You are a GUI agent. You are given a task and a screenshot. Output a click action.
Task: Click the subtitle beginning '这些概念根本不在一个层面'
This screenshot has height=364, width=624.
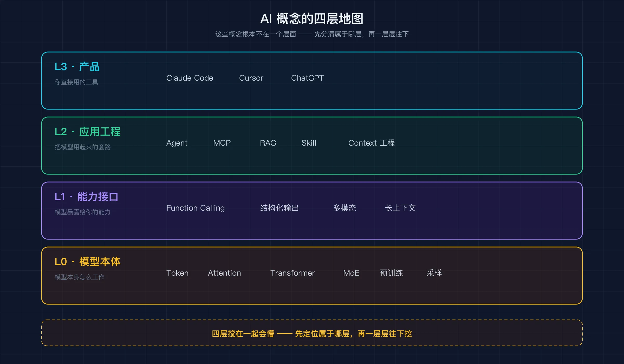(x=312, y=34)
